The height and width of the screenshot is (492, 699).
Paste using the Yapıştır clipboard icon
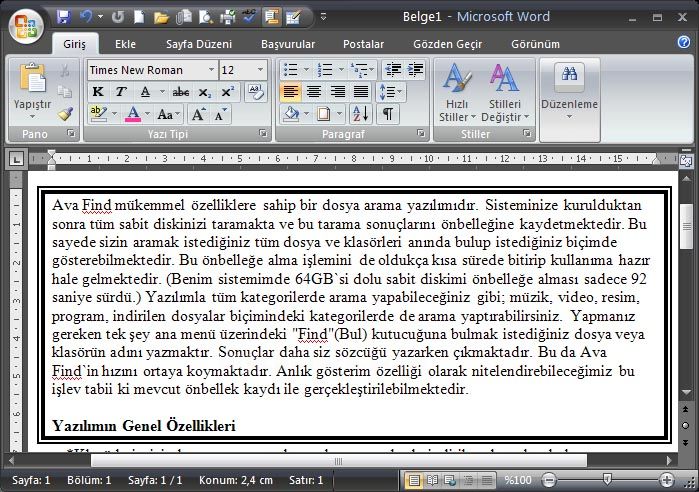click(32, 80)
